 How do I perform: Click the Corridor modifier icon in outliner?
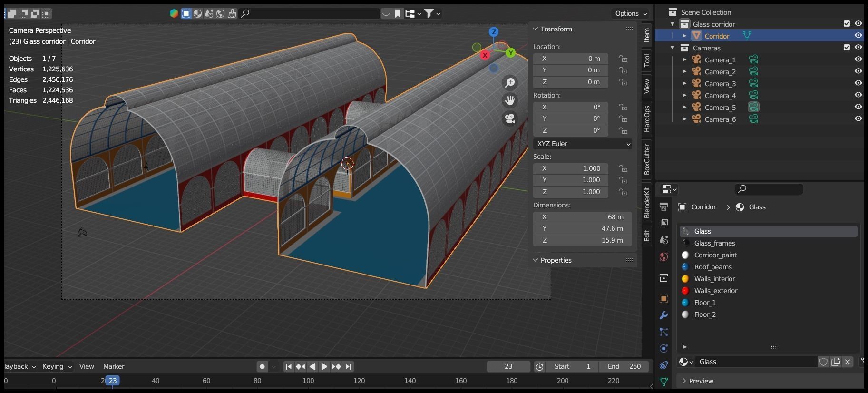[x=747, y=36]
